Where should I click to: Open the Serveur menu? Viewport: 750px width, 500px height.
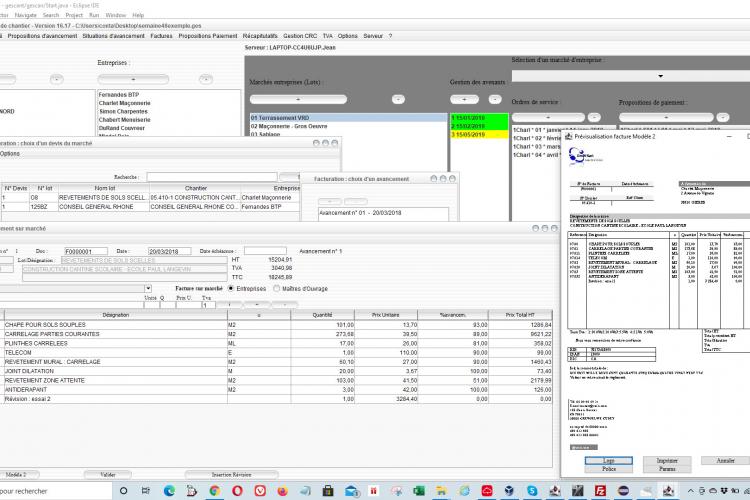pos(373,36)
